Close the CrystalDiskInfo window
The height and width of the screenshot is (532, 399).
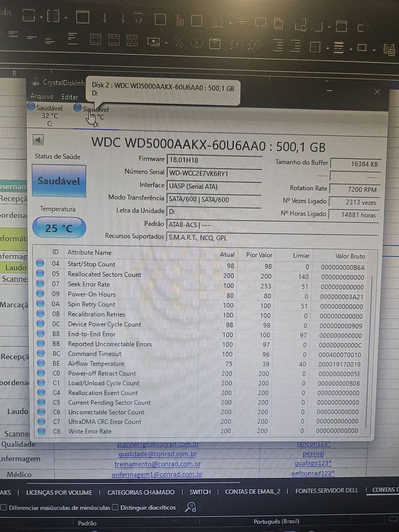(x=377, y=92)
